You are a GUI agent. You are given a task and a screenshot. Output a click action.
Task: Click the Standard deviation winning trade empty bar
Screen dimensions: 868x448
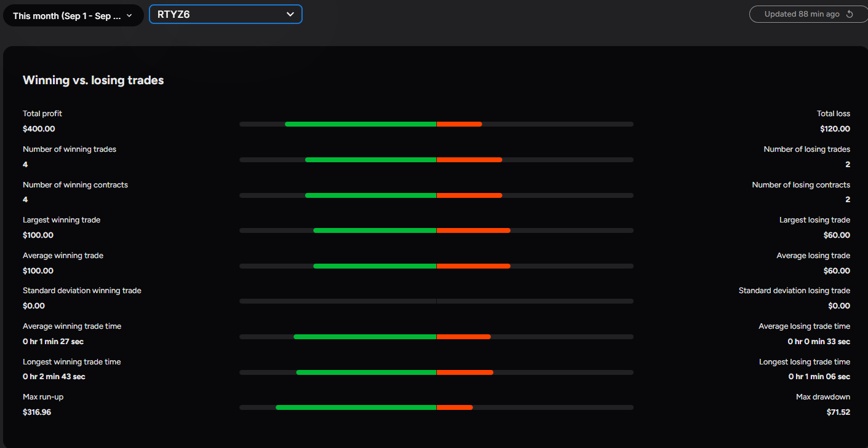[436, 301]
